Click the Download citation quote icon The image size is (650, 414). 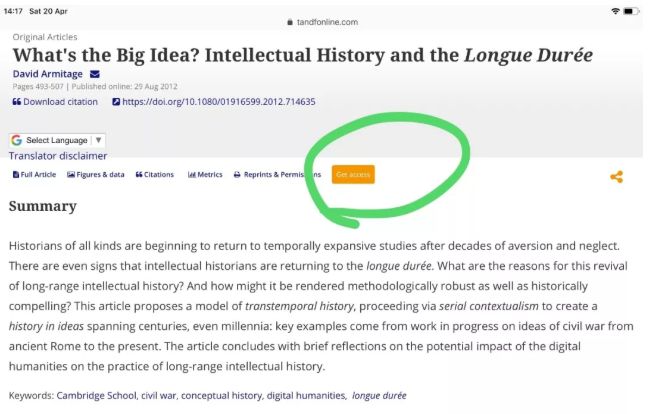[x=17, y=102]
